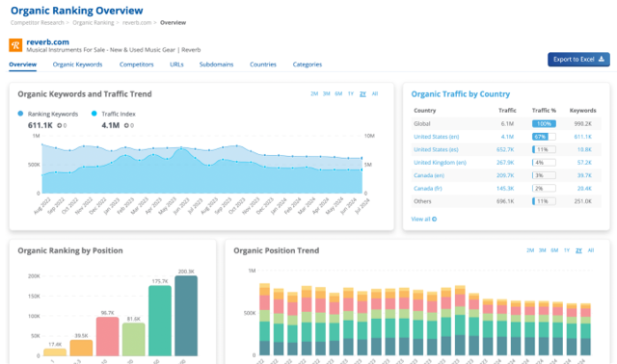Screen dimensions: 617x364
Task: Select 1Y range in Organic Position Trend
Action: [567, 250]
